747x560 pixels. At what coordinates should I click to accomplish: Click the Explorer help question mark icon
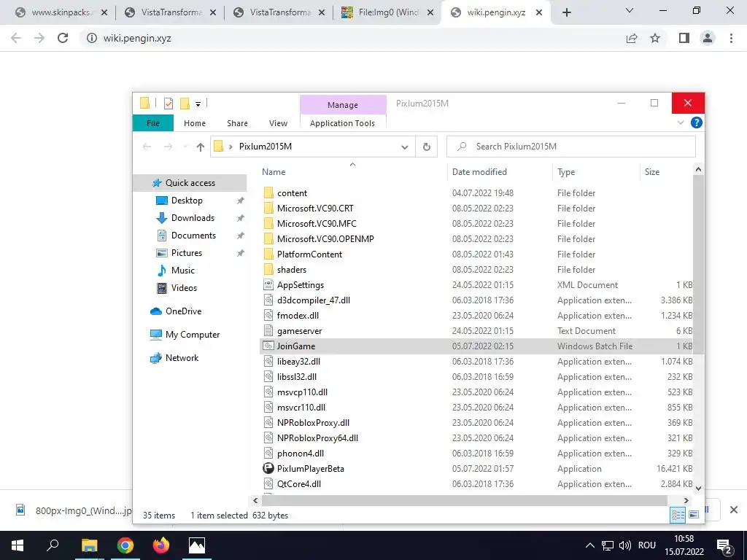(696, 122)
